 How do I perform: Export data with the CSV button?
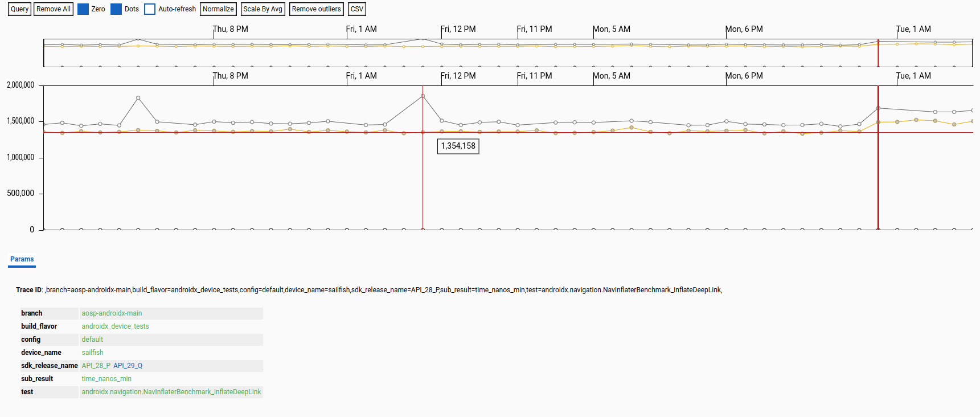[357, 9]
